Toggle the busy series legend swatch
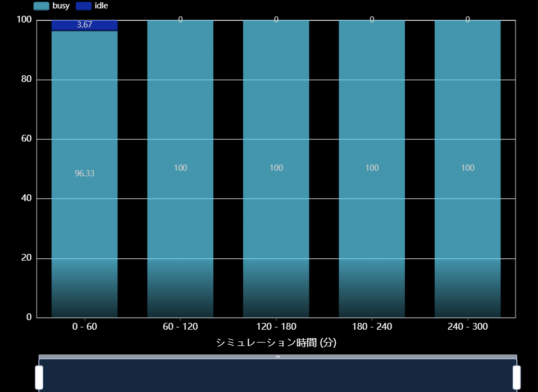The height and width of the screenshot is (392, 538). (41, 6)
